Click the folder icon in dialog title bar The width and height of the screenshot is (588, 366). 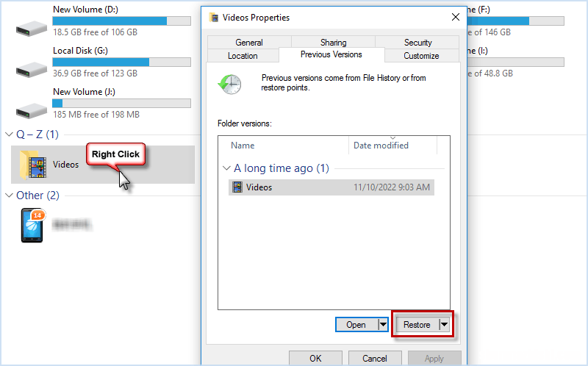point(214,17)
